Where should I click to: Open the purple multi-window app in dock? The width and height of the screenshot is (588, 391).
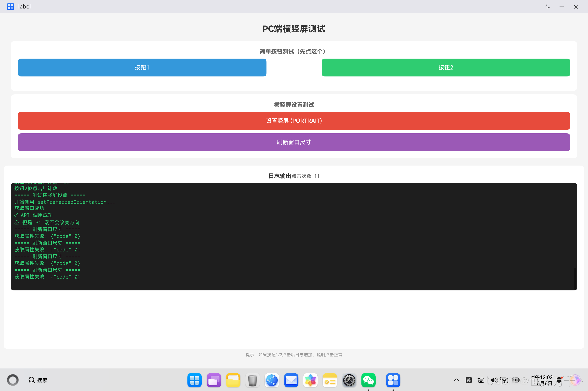click(214, 380)
